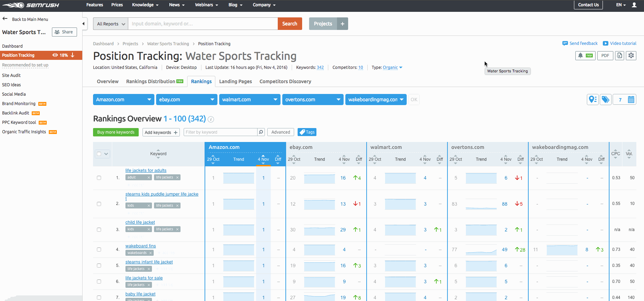The height and width of the screenshot is (301, 644).
Task: Click the Buy more keywords button
Action: coord(116,132)
